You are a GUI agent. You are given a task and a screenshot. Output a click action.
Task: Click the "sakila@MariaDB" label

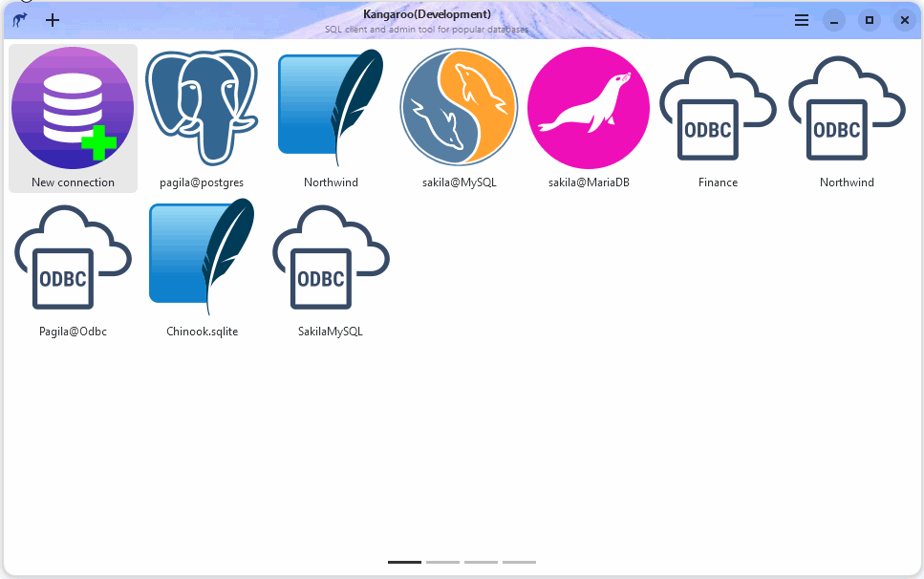click(x=589, y=182)
